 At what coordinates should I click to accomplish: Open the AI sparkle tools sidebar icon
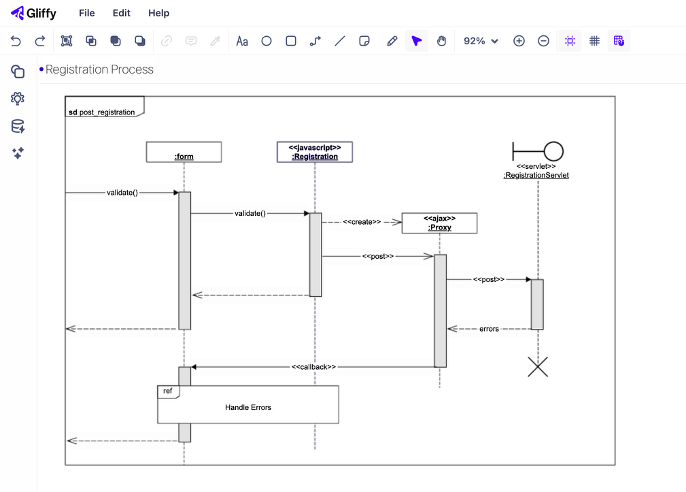(x=17, y=153)
